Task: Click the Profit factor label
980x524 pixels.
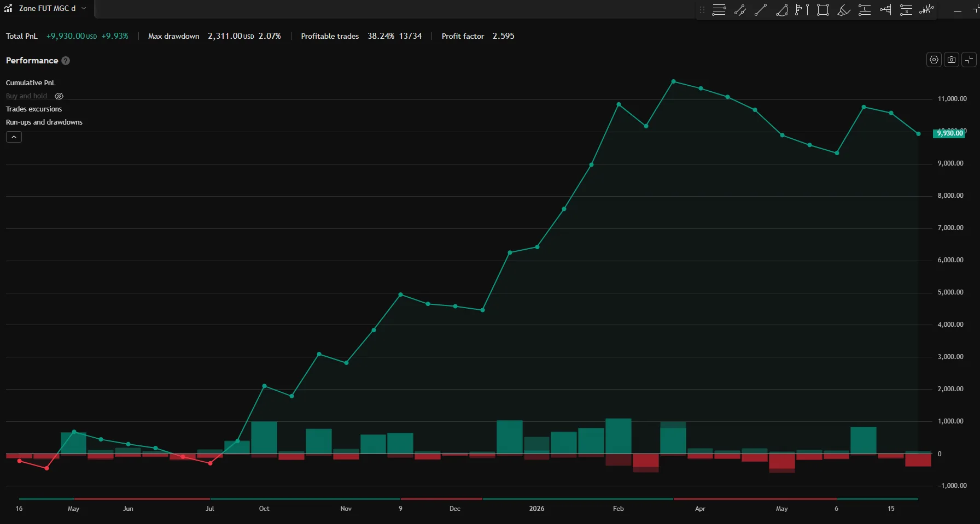Action: click(x=463, y=36)
